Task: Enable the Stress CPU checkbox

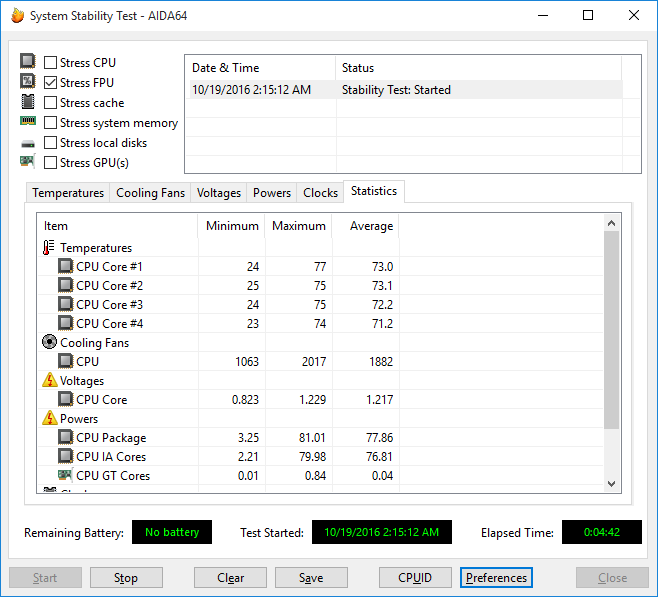Action: (50, 63)
